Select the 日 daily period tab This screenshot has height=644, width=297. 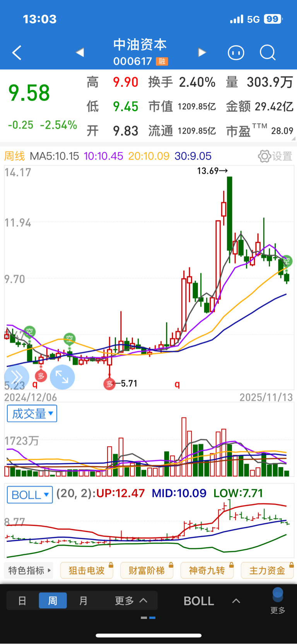click(22, 601)
